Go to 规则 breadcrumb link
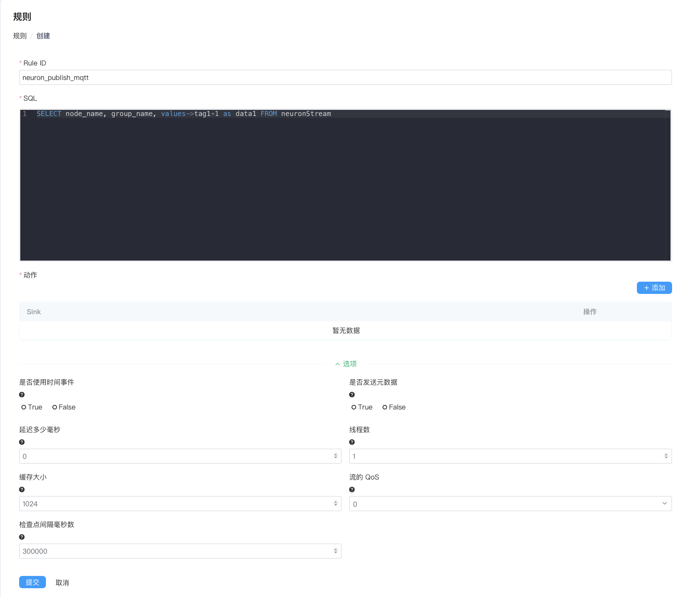Image resolution: width=700 pixels, height=597 pixels. point(20,36)
